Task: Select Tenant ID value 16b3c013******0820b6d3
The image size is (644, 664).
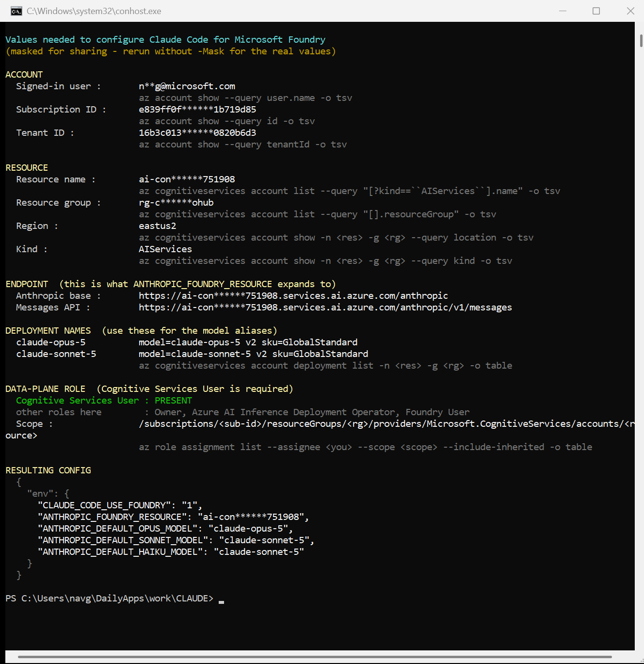Action: pos(197,133)
